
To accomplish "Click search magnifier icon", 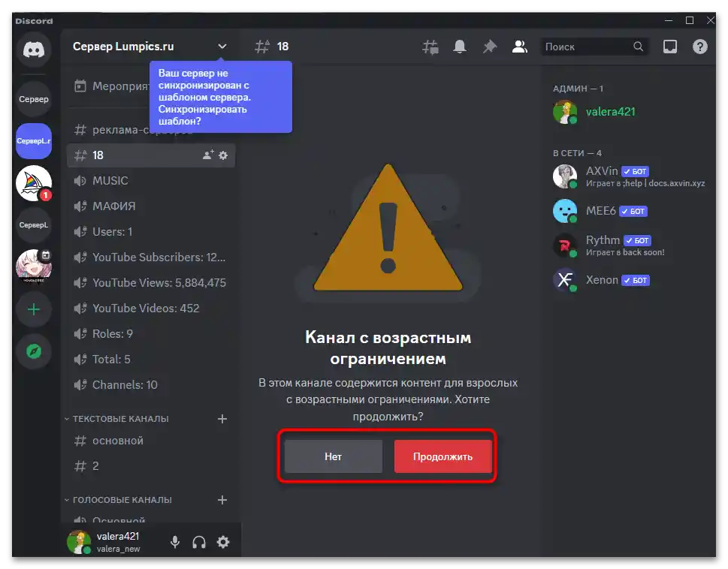I will coord(639,47).
